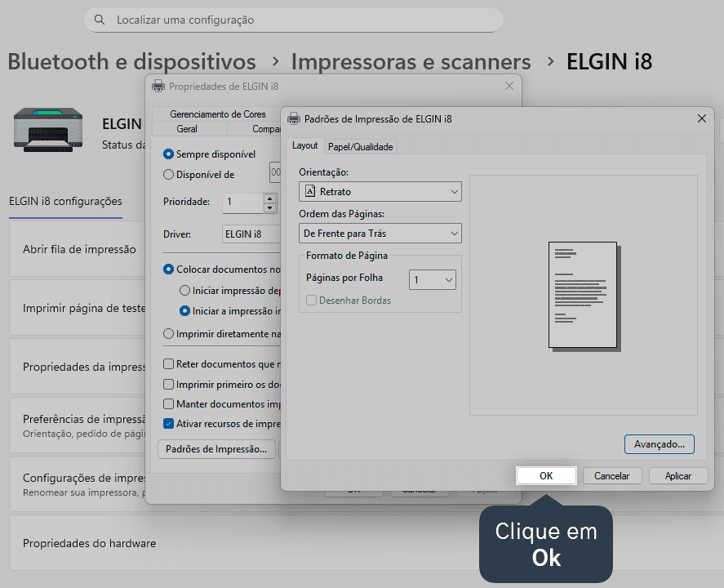Switch to the Papel/Qualidade tab
724x588 pixels.
tap(360, 147)
